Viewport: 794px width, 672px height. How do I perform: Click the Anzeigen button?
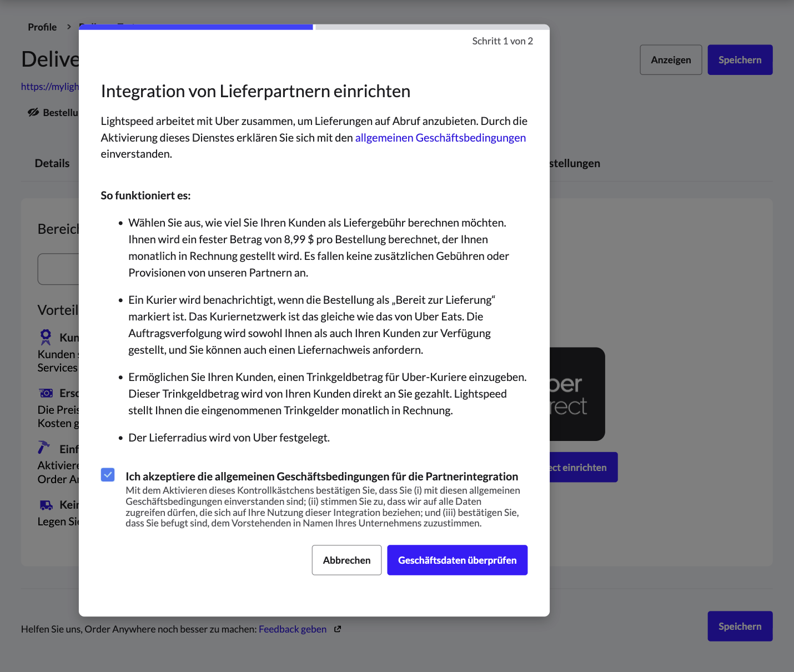pos(671,60)
